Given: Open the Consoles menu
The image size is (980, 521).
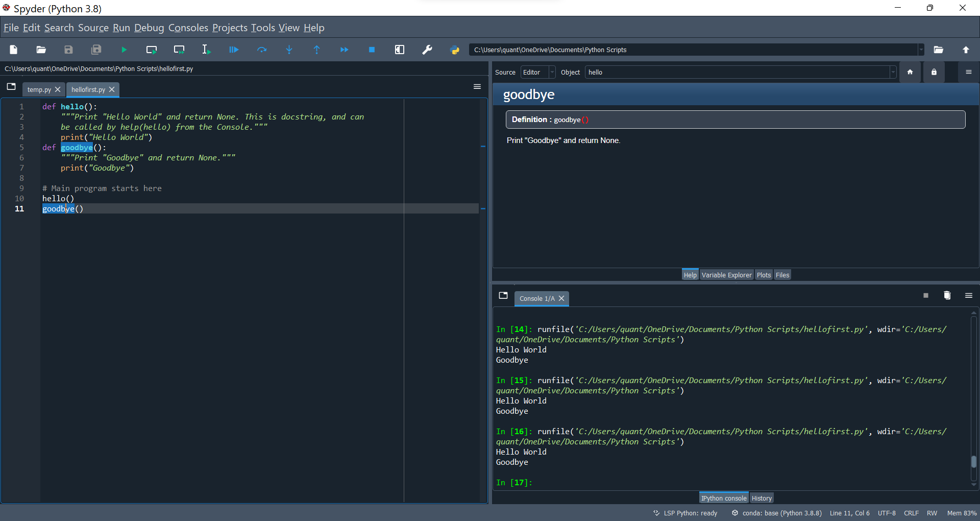Looking at the screenshot, I should click(x=188, y=28).
